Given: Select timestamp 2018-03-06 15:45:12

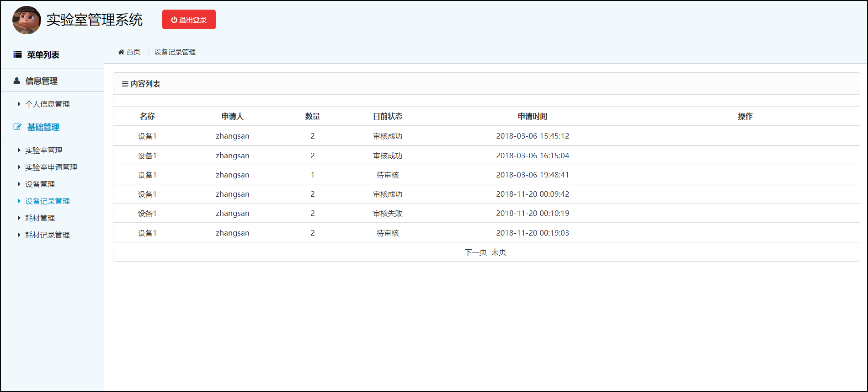Looking at the screenshot, I should pyautogui.click(x=533, y=136).
